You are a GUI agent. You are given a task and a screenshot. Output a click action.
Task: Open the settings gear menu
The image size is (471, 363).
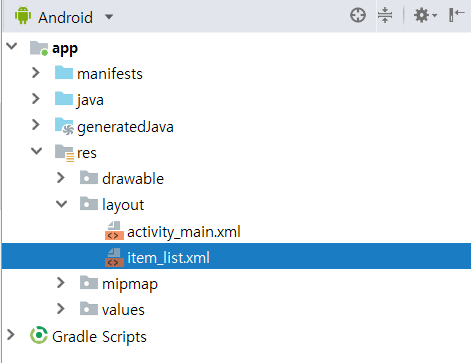[x=425, y=15]
